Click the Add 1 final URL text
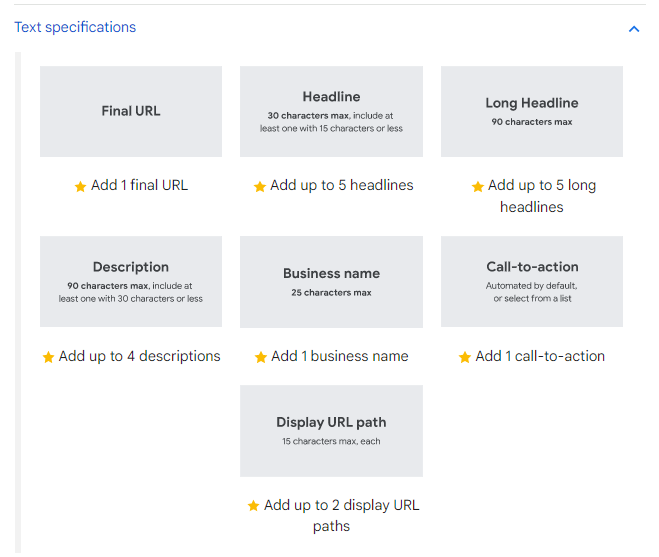The image size is (659, 557). coord(139,185)
